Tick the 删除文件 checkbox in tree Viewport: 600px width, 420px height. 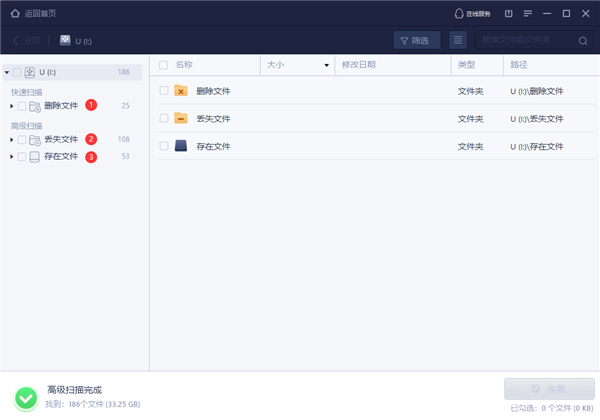tap(22, 106)
